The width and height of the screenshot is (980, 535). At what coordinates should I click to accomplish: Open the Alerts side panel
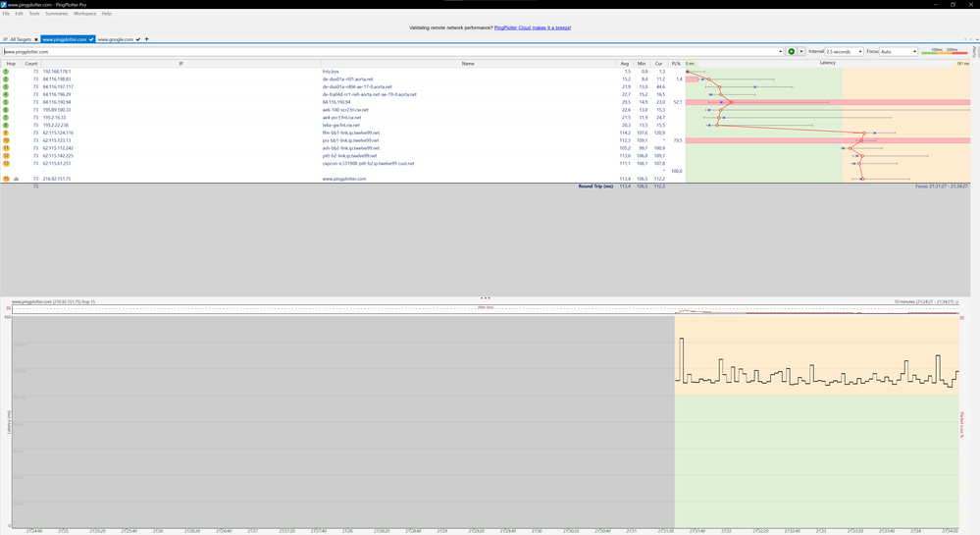(974, 52)
